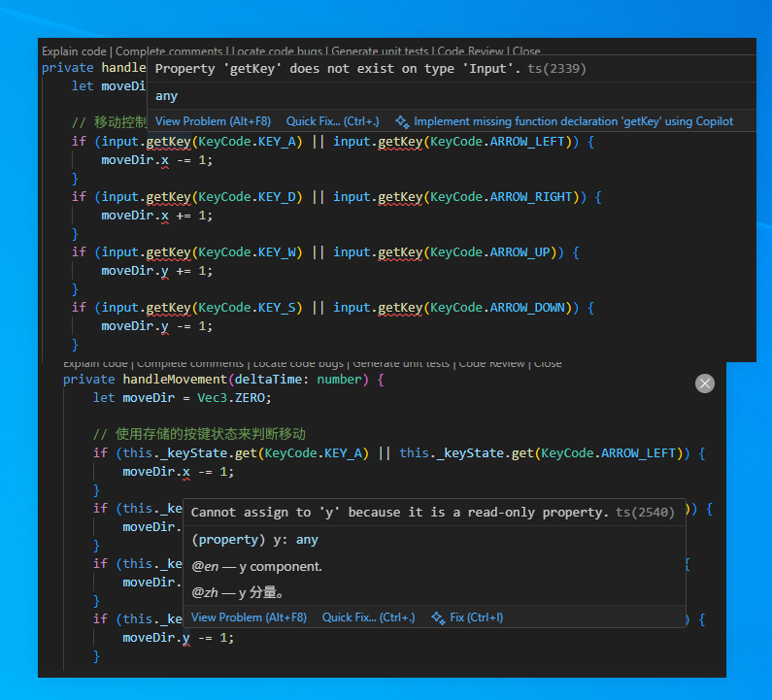Click 'any' type in getKey tooltip
This screenshot has height=700, width=772.
[x=166, y=96]
